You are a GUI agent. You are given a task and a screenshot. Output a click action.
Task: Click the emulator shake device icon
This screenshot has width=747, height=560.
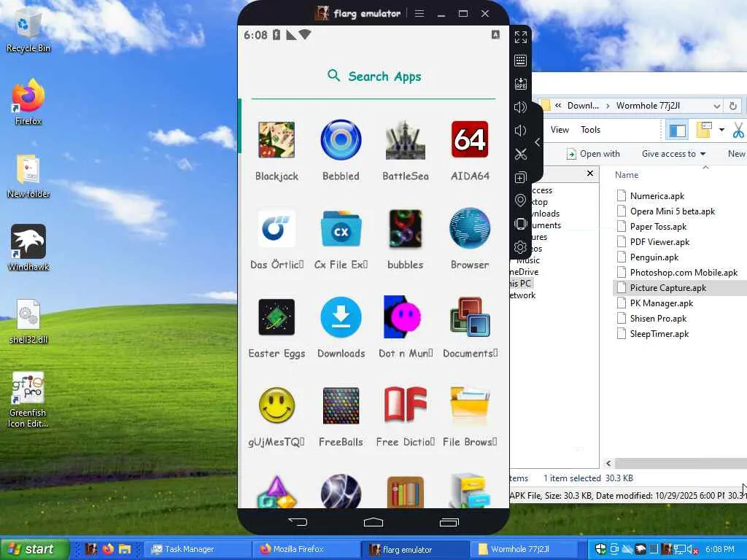coord(521,224)
